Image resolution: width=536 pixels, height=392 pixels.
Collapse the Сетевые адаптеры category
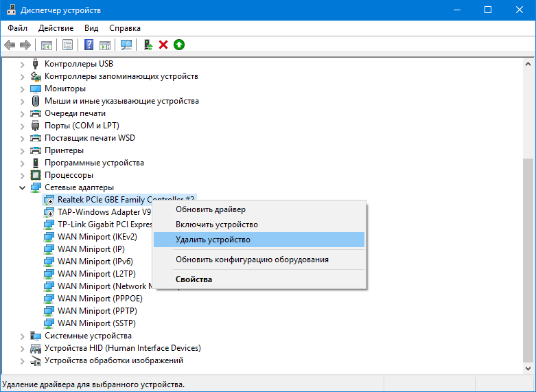[23, 187]
